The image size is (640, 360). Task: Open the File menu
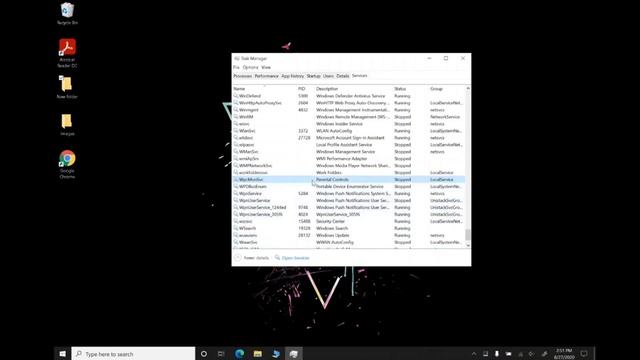(236, 67)
